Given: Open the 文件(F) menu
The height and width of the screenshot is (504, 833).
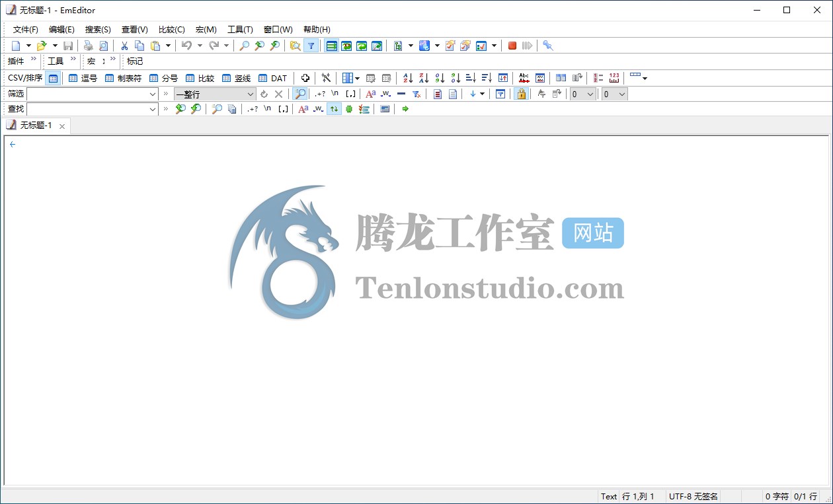Looking at the screenshot, I should [x=26, y=30].
